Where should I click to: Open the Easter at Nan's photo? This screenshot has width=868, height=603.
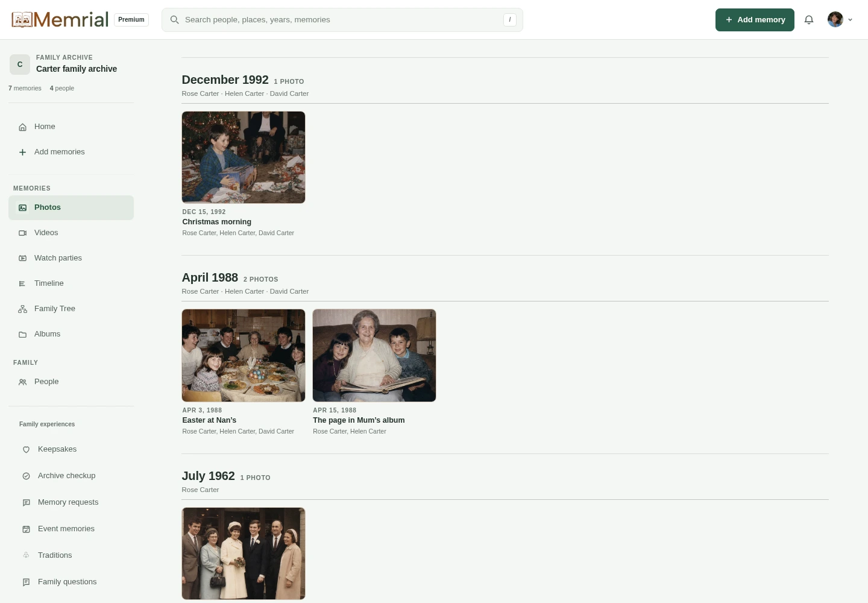click(244, 356)
